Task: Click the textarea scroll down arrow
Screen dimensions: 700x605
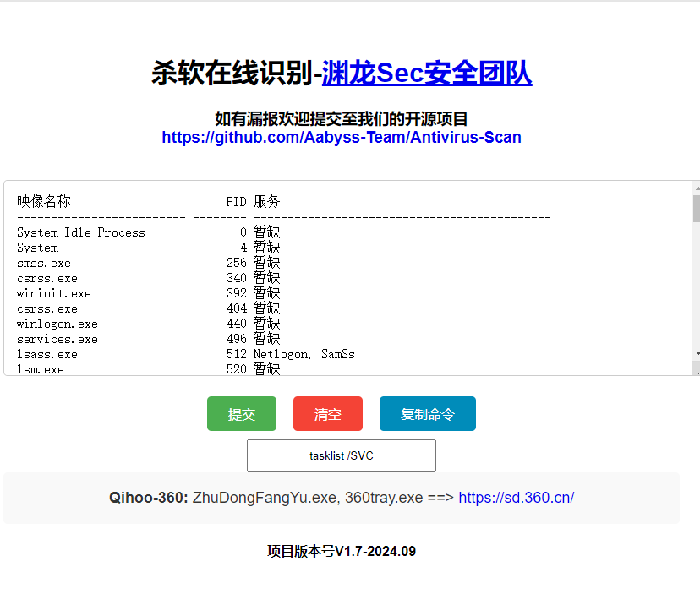Action: tap(697, 353)
